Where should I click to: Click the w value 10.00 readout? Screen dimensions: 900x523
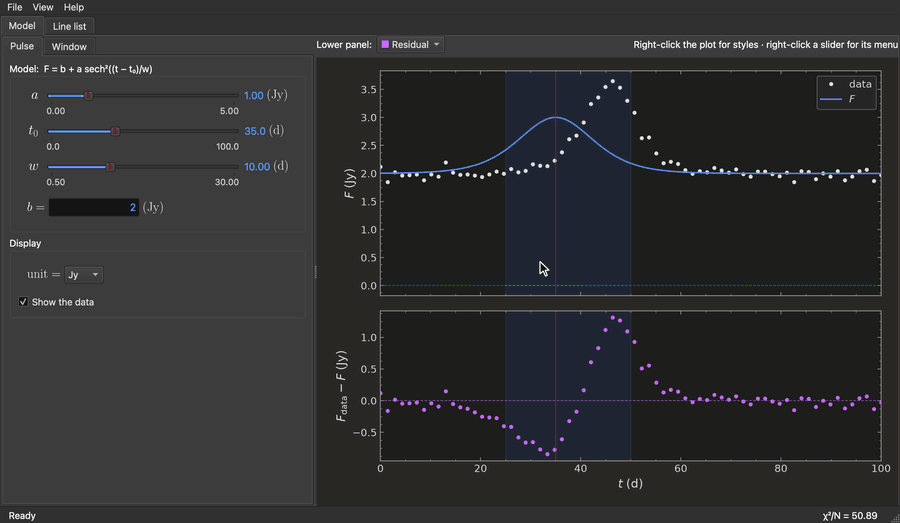[257, 166]
